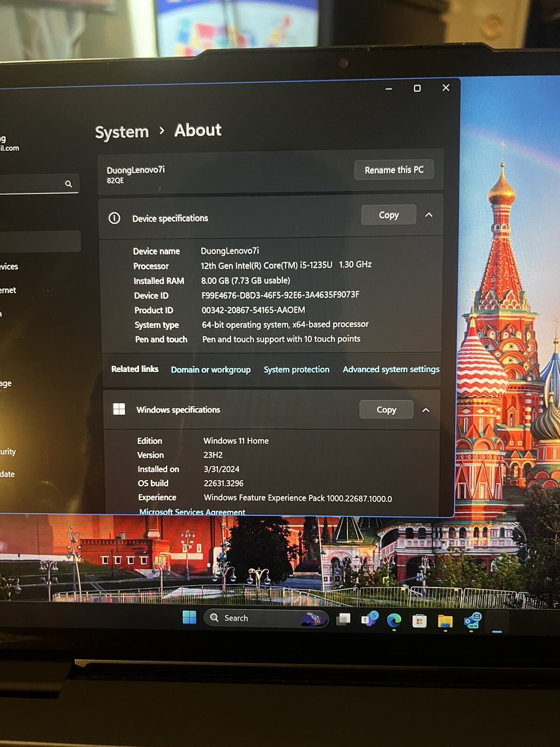Open Task View from the taskbar
560x747 pixels.
point(343,619)
